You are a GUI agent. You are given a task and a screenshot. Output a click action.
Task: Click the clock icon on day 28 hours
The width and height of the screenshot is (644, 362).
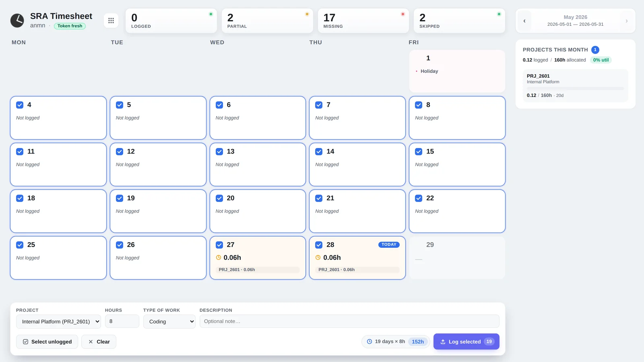click(x=318, y=257)
